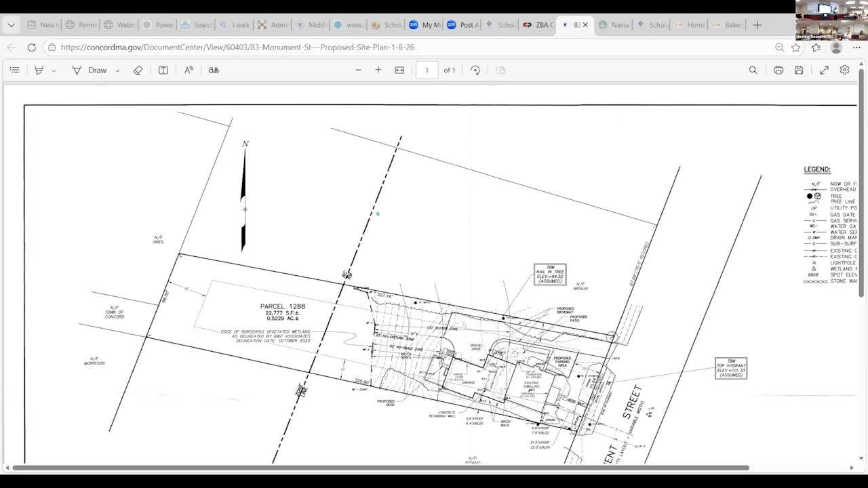Print the PDF document

[x=778, y=70]
